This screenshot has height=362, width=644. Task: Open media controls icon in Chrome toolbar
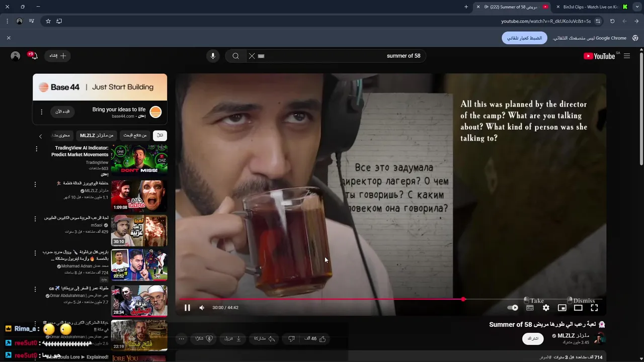point(31,21)
